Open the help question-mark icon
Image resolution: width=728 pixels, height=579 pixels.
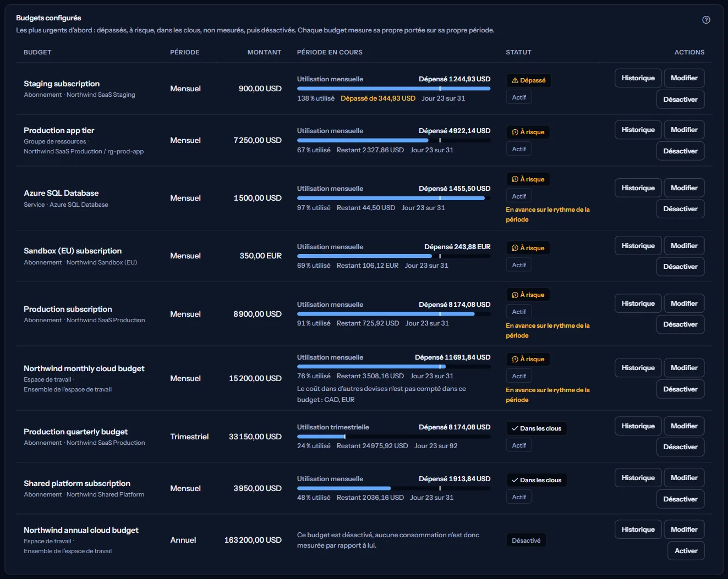tap(706, 20)
